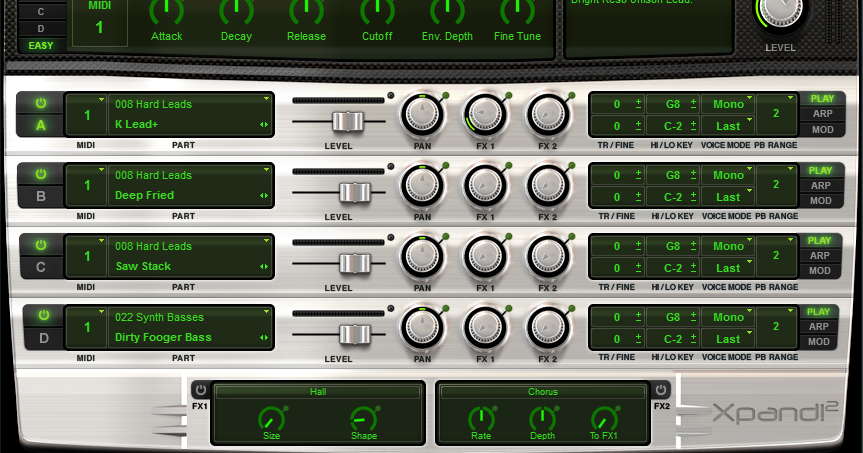Click the Attack smart knob
This screenshot has height=453, width=863.
pyautogui.click(x=166, y=11)
